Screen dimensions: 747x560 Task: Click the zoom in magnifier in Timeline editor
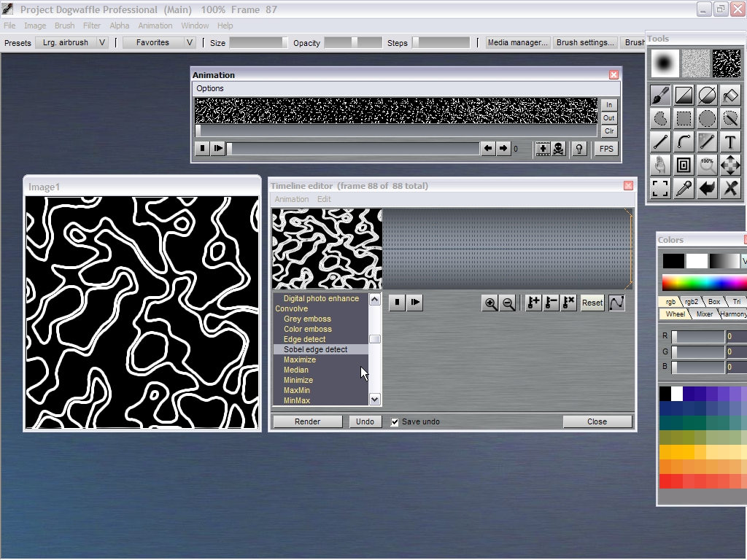[x=491, y=303]
